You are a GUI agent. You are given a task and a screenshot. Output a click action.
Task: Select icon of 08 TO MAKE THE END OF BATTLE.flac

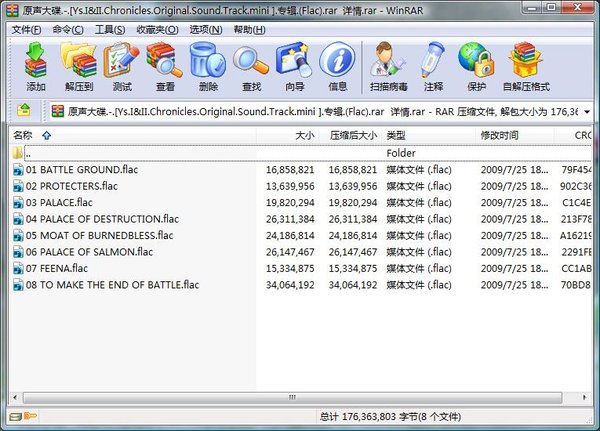tap(18, 285)
